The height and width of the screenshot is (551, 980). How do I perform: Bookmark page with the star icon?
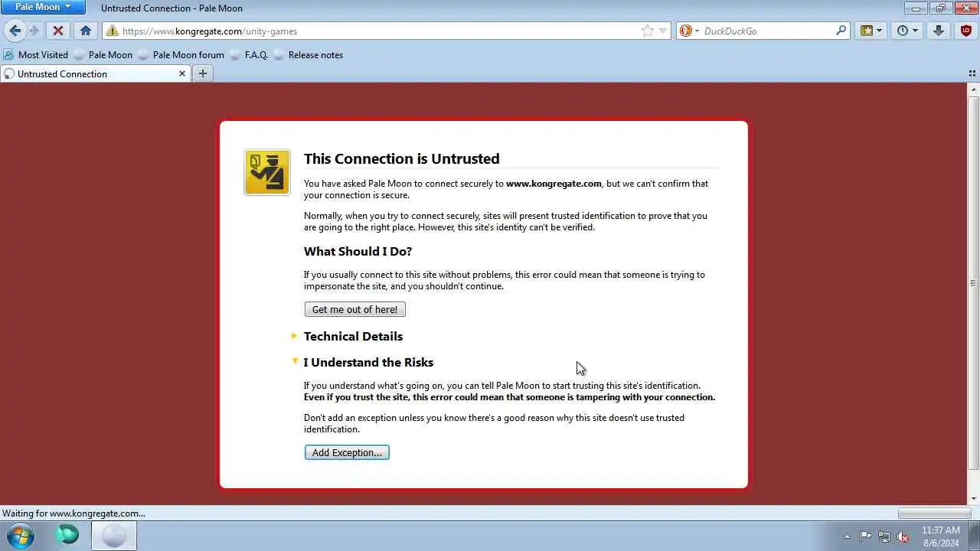(648, 31)
